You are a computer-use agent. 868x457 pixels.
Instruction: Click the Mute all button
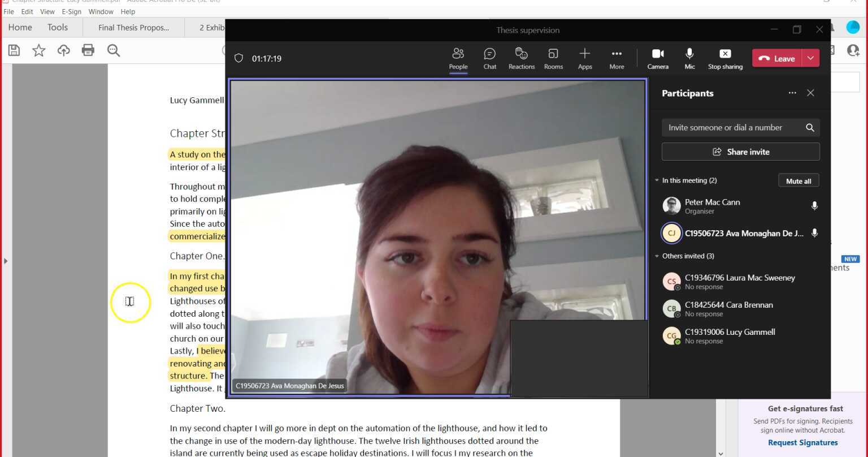798,181
